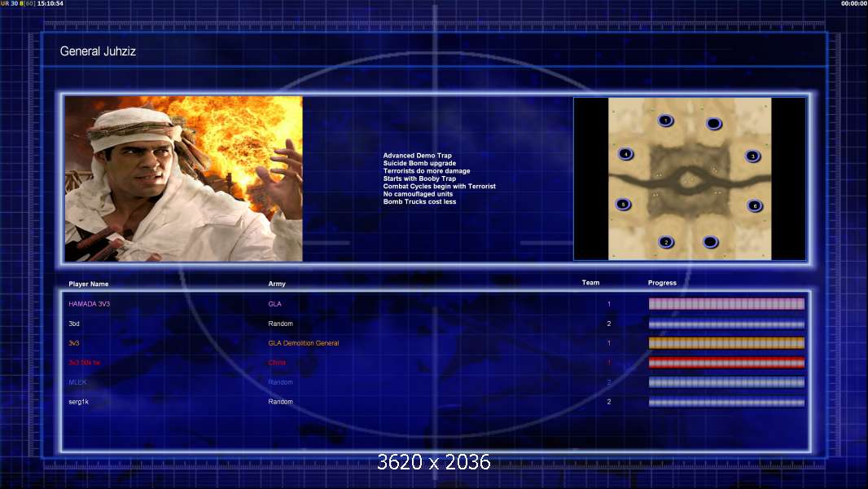The height and width of the screenshot is (489, 868).
Task: Click serg1k's progress bar
Action: coord(726,402)
